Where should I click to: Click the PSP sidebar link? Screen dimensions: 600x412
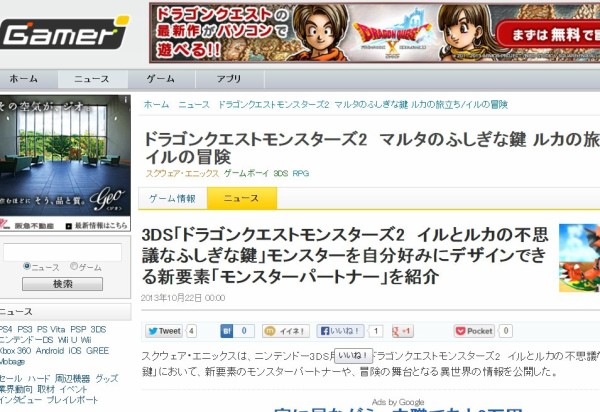[78, 329]
